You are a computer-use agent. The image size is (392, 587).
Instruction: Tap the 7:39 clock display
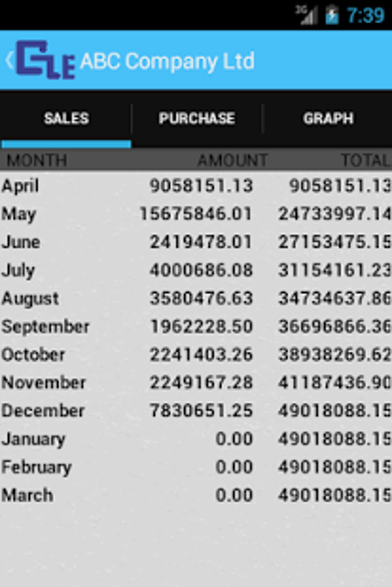coord(365,16)
